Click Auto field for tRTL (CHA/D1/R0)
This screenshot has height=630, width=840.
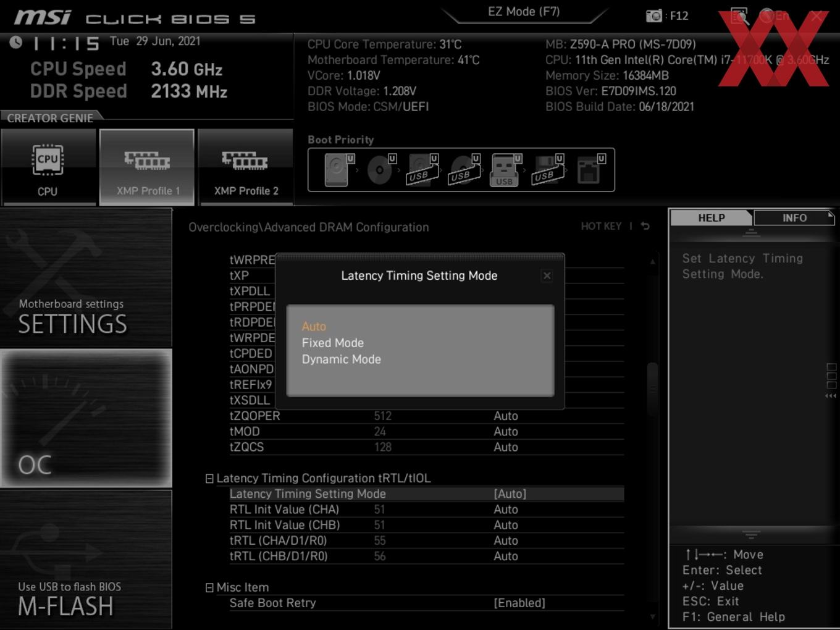506,540
